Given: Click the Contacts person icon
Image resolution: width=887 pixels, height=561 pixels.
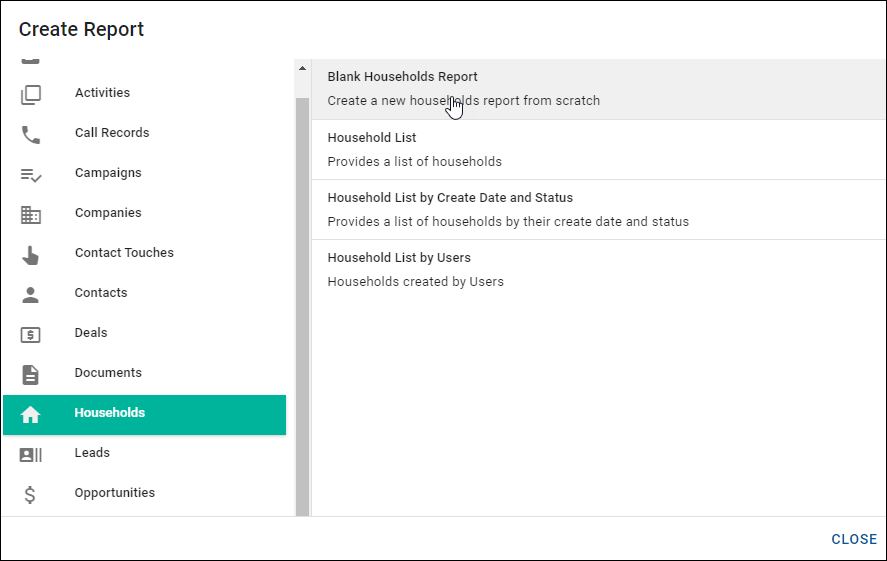Looking at the screenshot, I should click(x=31, y=294).
